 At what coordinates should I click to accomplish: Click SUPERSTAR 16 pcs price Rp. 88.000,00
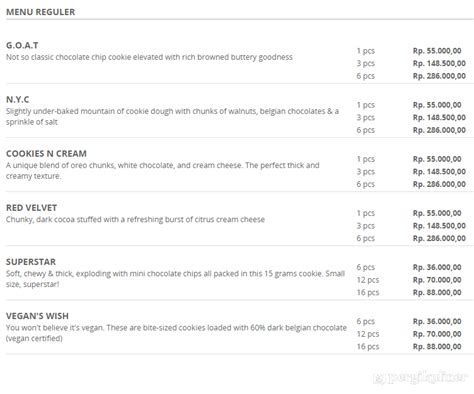[437, 292]
